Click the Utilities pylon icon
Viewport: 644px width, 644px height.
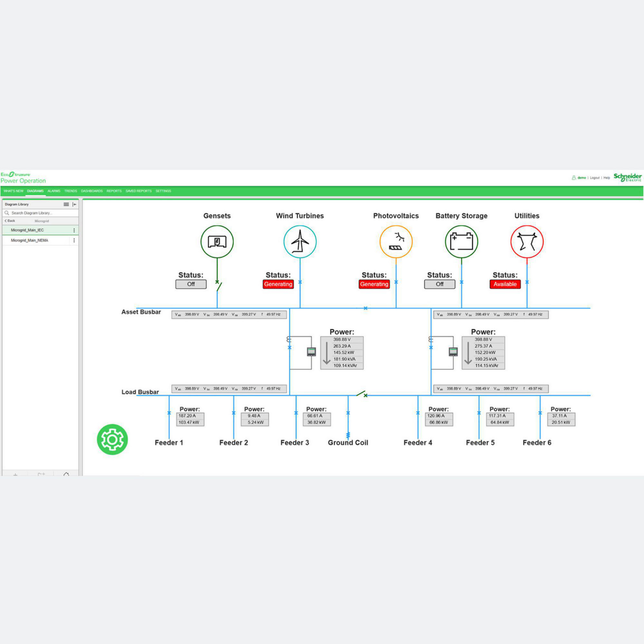coord(527,242)
